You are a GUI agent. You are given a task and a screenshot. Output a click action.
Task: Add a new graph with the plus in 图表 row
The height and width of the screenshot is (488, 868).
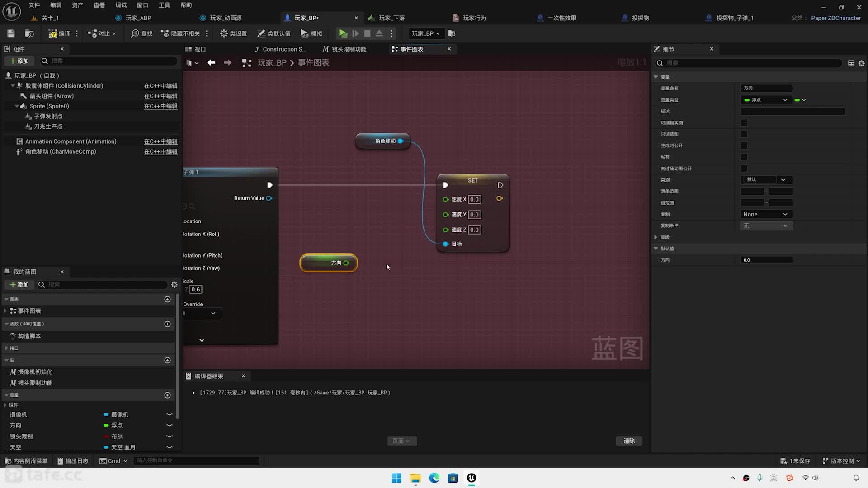click(x=167, y=299)
